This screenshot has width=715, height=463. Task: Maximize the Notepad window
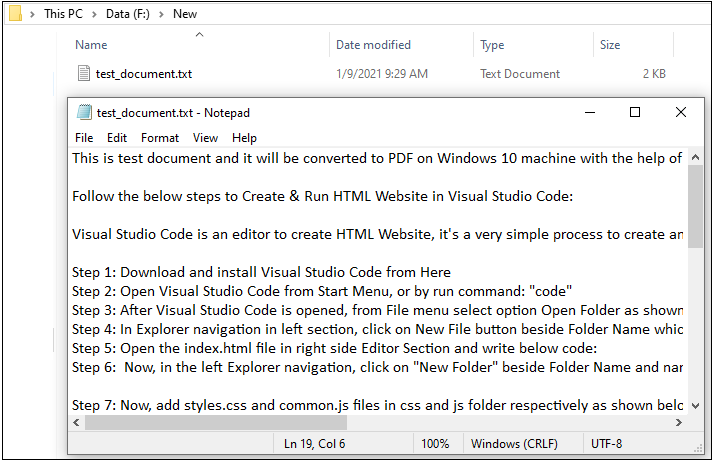point(635,112)
